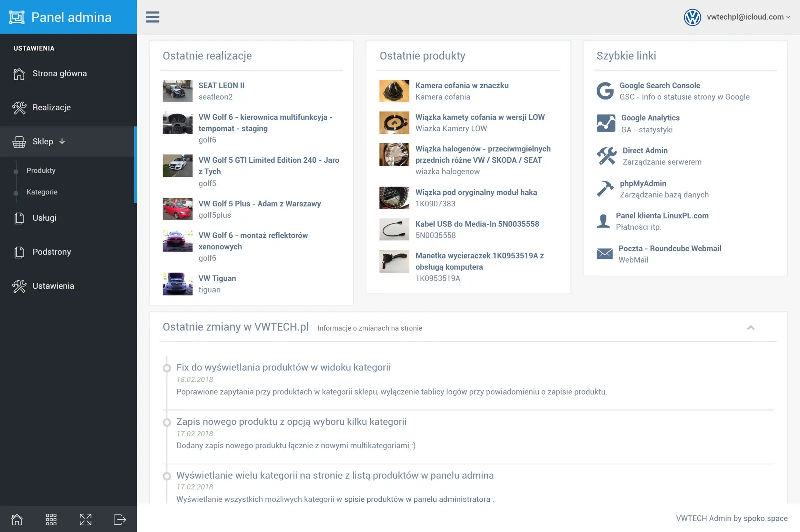Click the home icon in bottom bar
Viewport: 800px width, 532px height.
(x=17, y=520)
